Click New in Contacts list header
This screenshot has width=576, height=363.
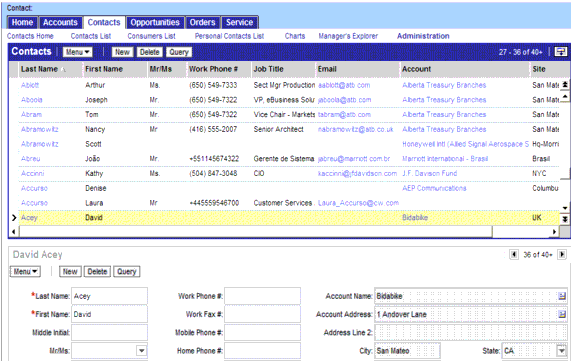point(122,52)
